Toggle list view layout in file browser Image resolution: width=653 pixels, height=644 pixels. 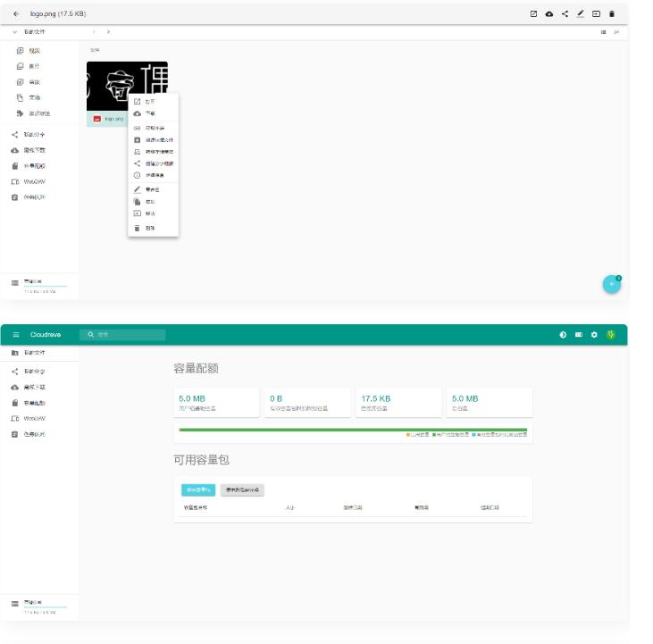(x=603, y=32)
